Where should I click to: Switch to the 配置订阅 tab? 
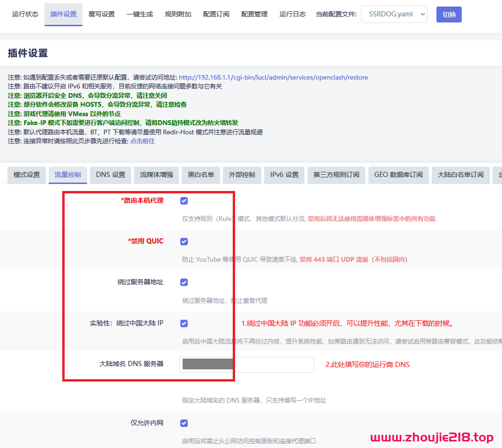(x=216, y=14)
